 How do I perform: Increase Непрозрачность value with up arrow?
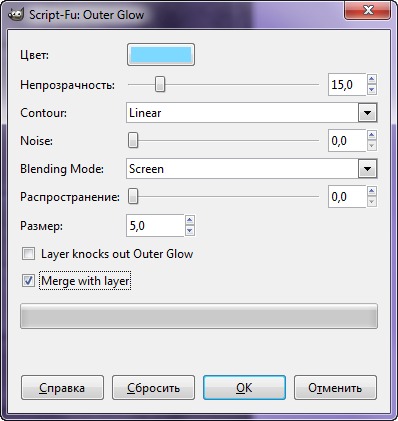(372, 79)
